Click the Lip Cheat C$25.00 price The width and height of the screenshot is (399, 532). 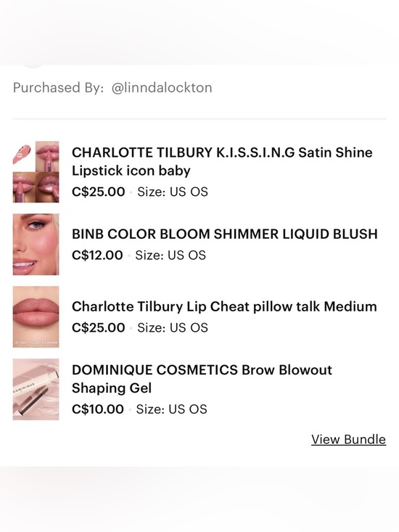pyautogui.click(x=99, y=328)
